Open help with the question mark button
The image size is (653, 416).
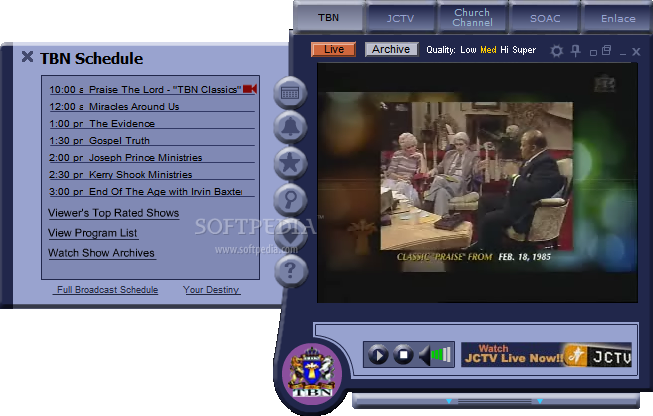pyautogui.click(x=291, y=271)
